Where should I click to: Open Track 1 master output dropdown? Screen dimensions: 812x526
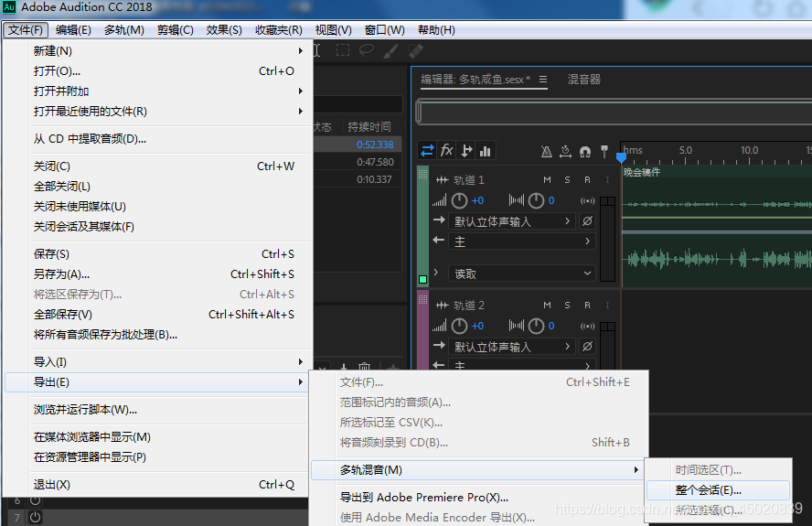[522, 242]
